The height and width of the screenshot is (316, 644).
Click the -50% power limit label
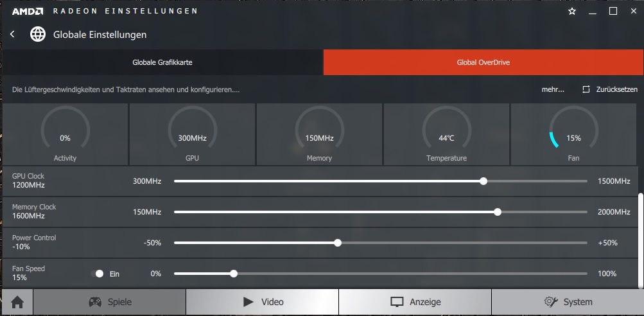[152, 243]
